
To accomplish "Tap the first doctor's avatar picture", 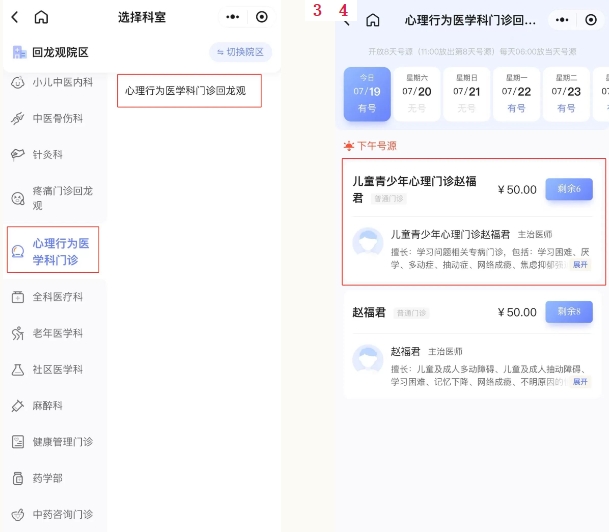I will (x=368, y=244).
